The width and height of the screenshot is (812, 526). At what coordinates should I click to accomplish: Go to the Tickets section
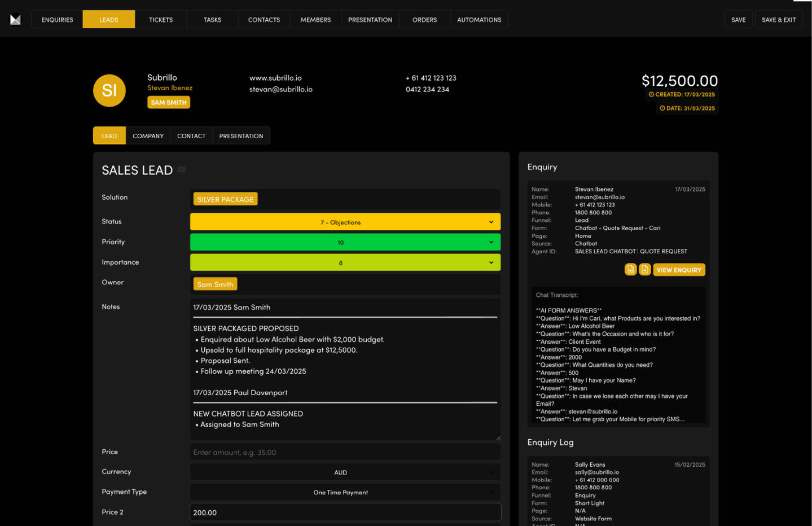161,20
